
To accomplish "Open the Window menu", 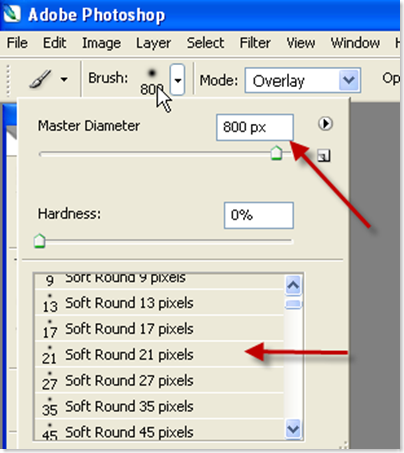I will tap(355, 43).
